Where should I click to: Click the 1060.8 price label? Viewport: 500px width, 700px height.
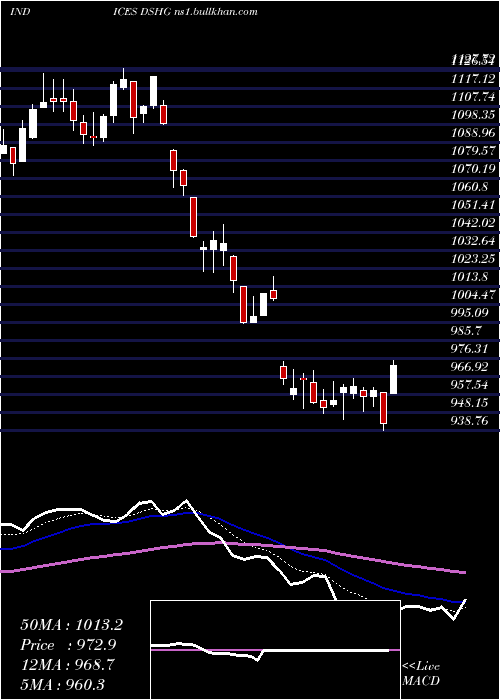tap(470, 187)
